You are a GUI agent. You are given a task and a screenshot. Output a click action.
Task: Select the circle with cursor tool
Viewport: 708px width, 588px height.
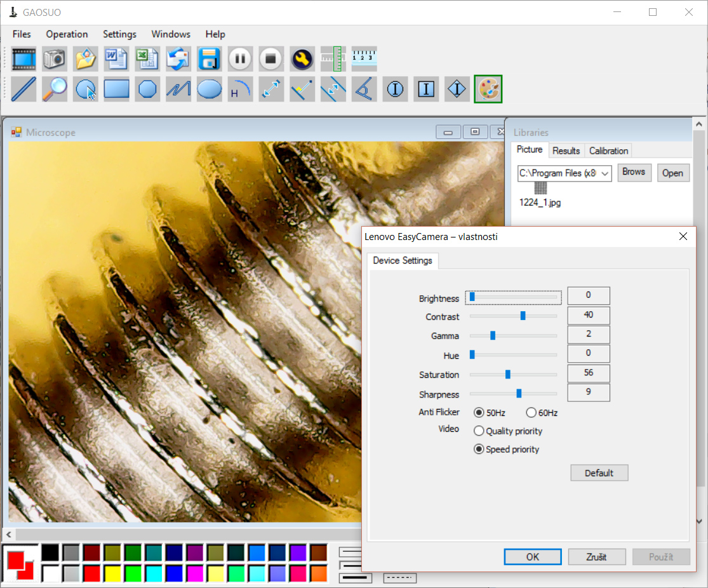(x=85, y=89)
